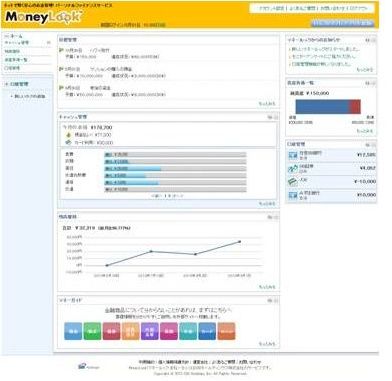Click the flag icon beside the first goal entry
Screen dimensions: 392x381
(x=61, y=50)
